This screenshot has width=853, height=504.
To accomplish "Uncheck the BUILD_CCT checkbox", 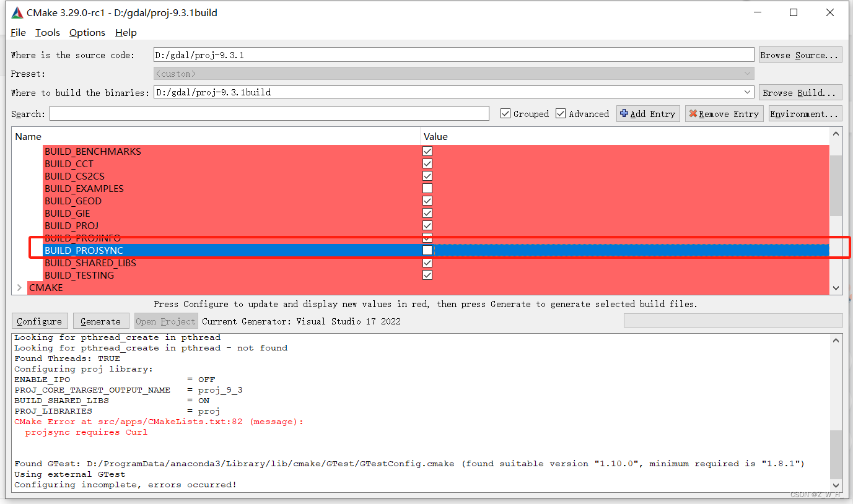I will pos(427,163).
